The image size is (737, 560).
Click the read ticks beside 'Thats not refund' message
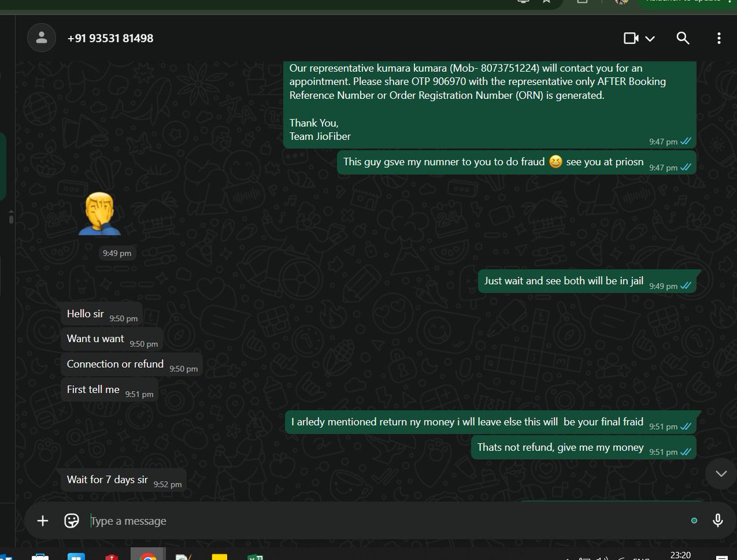point(686,451)
